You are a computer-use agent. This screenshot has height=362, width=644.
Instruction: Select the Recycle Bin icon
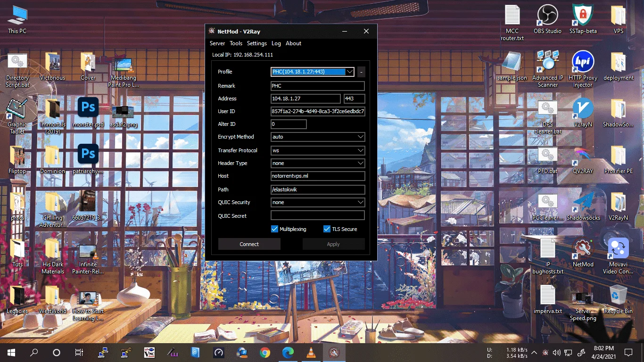[619, 300]
